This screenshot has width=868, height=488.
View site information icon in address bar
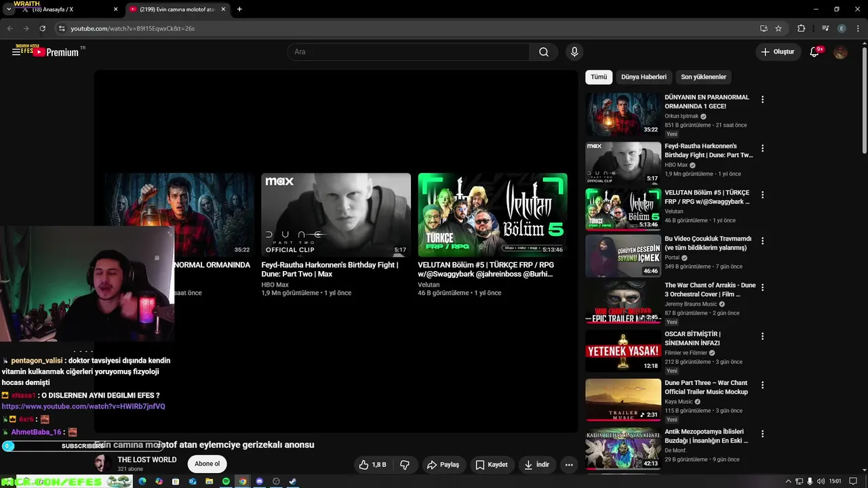[x=62, y=28]
